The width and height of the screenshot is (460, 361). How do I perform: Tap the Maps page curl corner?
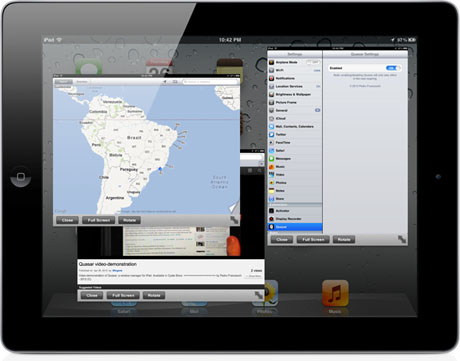click(x=235, y=207)
